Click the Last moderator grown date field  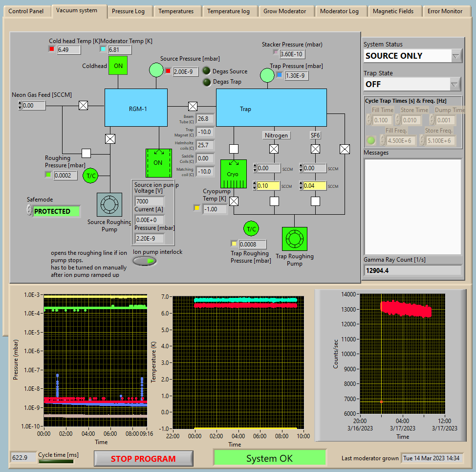(x=432, y=458)
